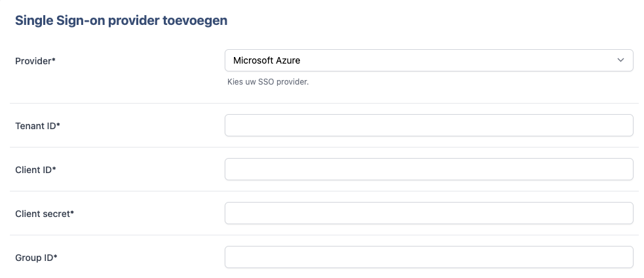The height and width of the screenshot is (278, 644).
Task: Select the Microsoft Azure value text
Action: point(267,60)
